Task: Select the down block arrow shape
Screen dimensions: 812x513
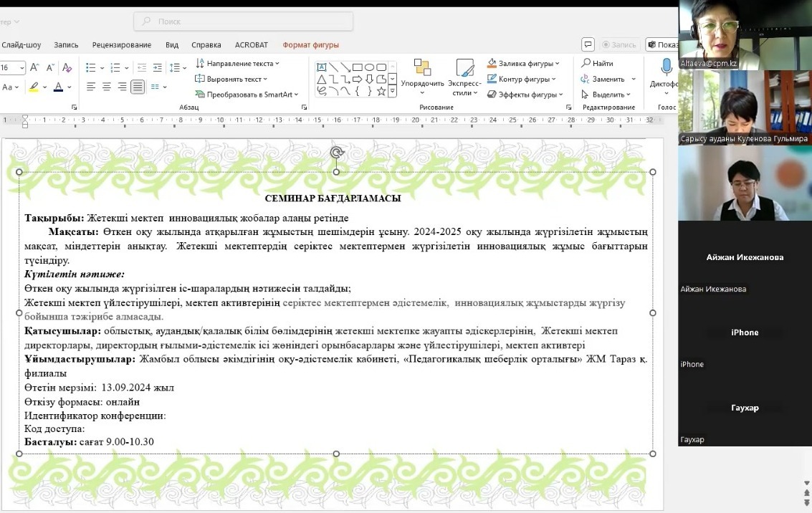Action: tap(369, 80)
